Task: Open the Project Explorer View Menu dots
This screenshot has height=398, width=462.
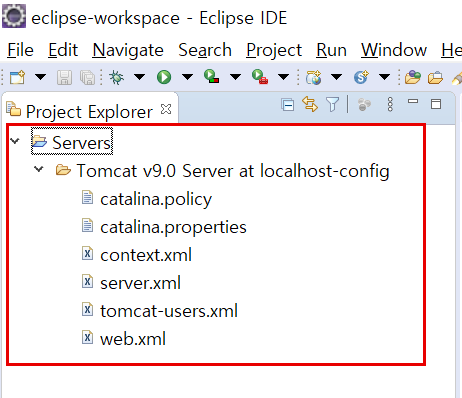Action: click(x=390, y=104)
